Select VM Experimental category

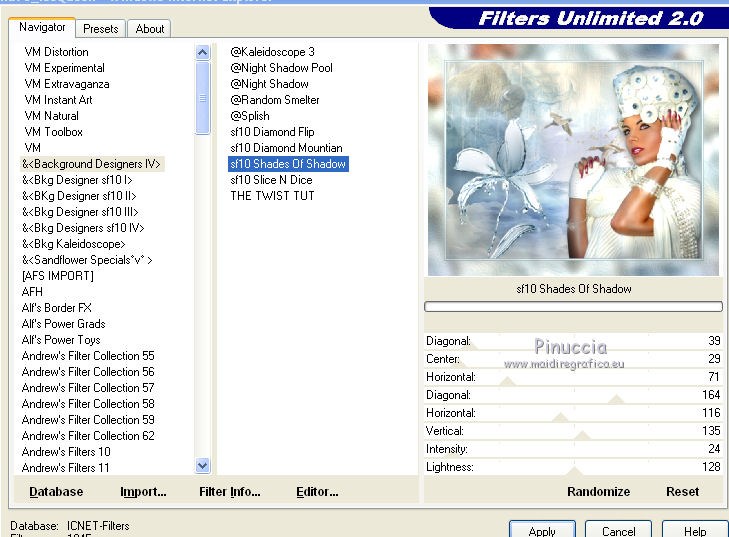64,68
